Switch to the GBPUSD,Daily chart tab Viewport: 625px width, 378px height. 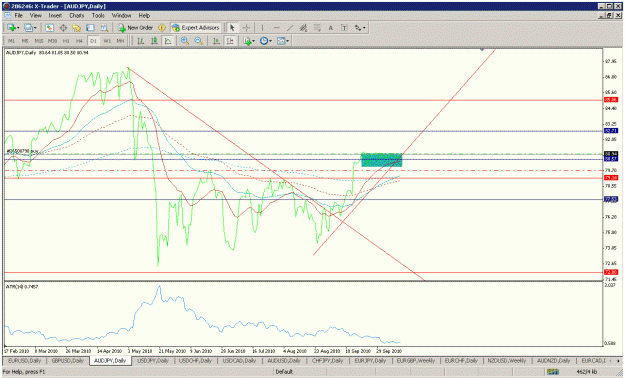click(x=68, y=361)
